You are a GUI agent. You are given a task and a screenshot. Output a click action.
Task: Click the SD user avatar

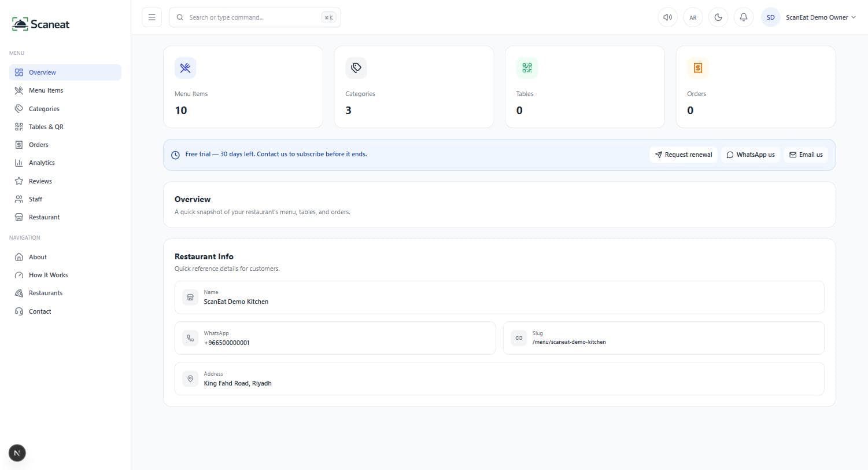click(x=770, y=17)
